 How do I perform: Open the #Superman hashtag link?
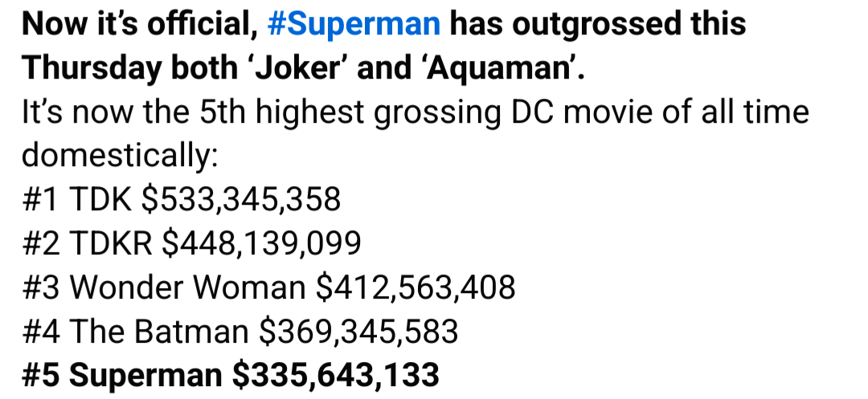[x=354, y=25]
